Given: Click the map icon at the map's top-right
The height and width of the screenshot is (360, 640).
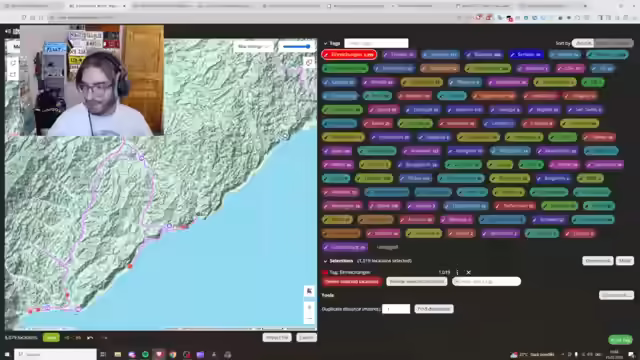Looking at the screenshot, I should (x=309, y=62).
